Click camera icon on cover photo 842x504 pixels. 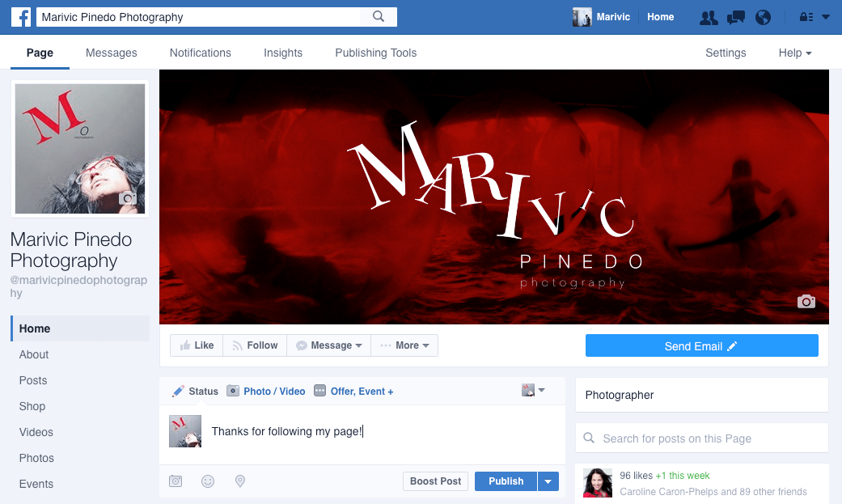pyautogui.click(x=806, y=302)
